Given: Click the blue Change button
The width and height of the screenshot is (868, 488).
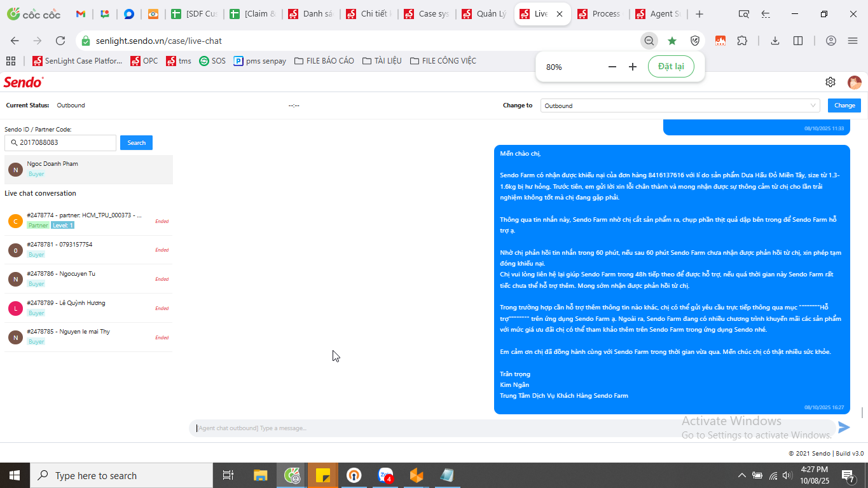Looking at the screenshot, I should (x=844, y=105).
